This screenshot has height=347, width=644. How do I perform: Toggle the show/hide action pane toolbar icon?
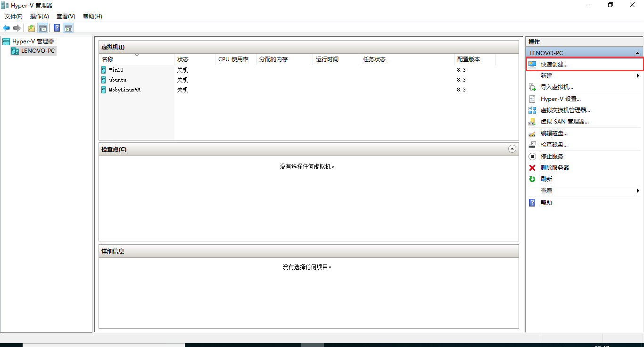pos(68,28)
